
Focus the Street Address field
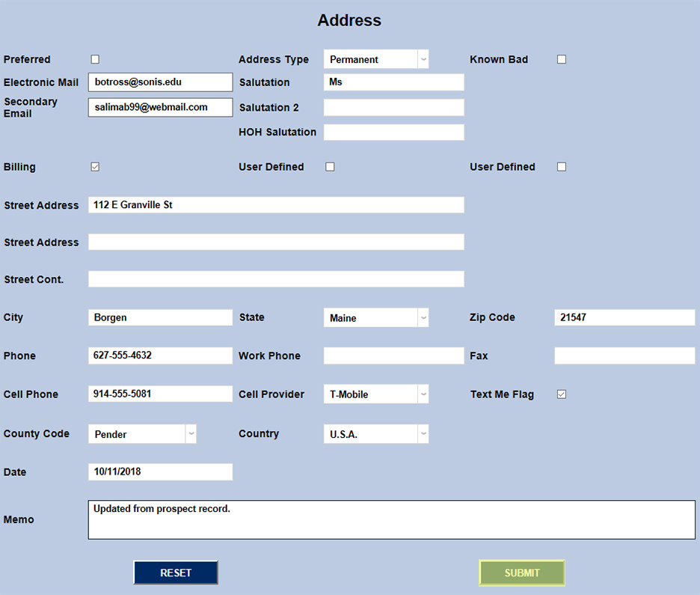click(276, 204)
